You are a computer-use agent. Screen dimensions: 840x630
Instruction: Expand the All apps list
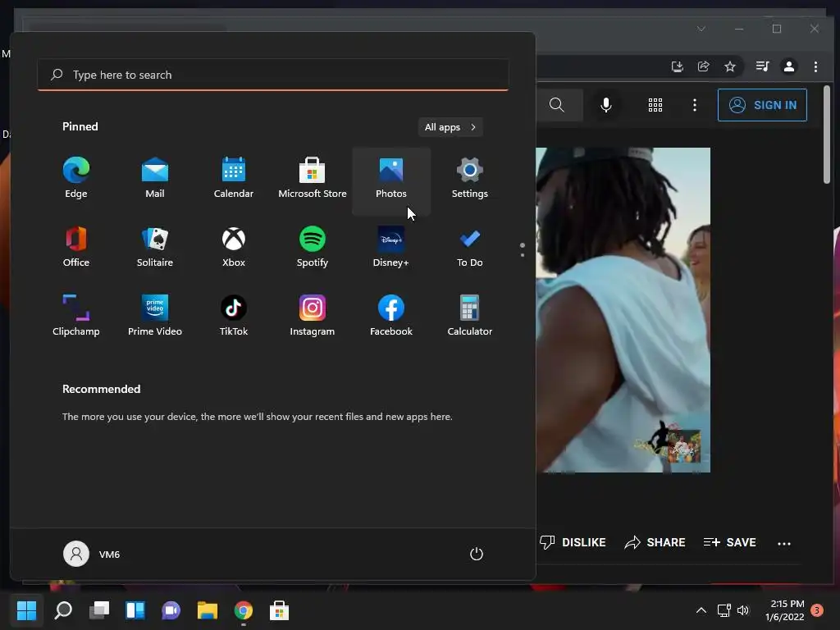pos(450,127)
